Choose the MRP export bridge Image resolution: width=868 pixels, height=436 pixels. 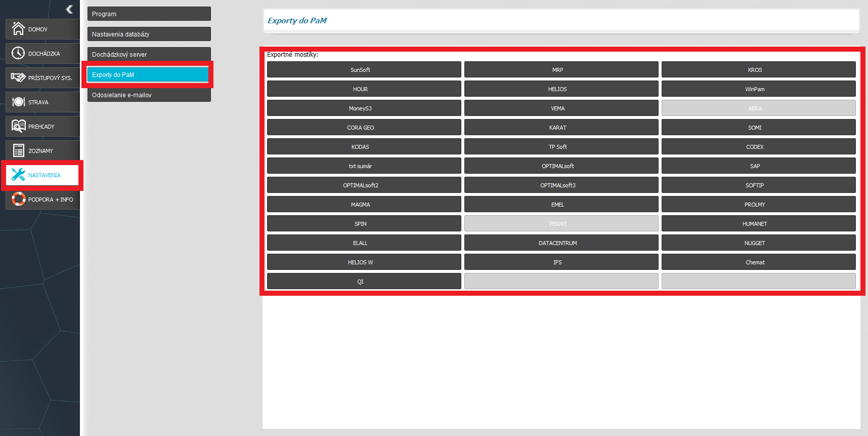click(561, 69)
